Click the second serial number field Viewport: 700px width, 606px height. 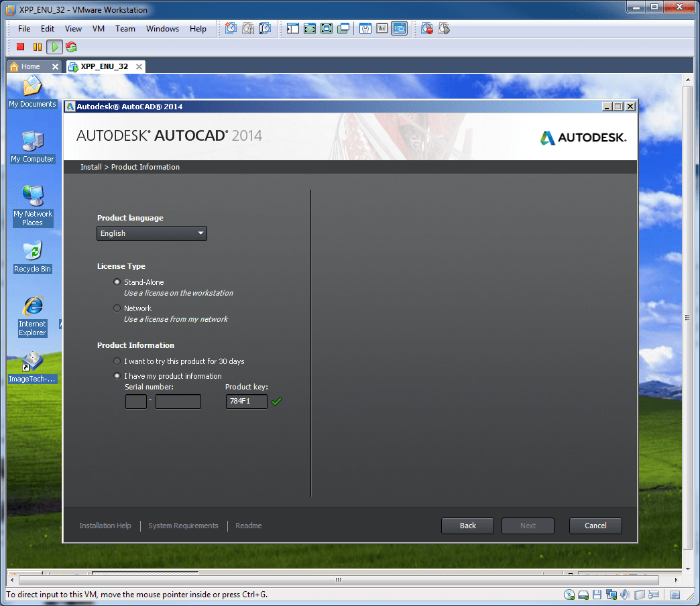click(178, 401)
